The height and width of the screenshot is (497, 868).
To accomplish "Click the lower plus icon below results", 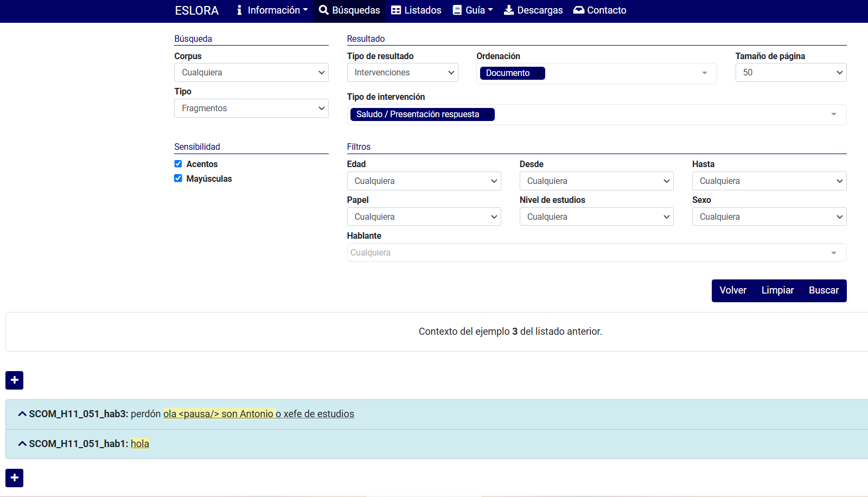I will (15, 478).
